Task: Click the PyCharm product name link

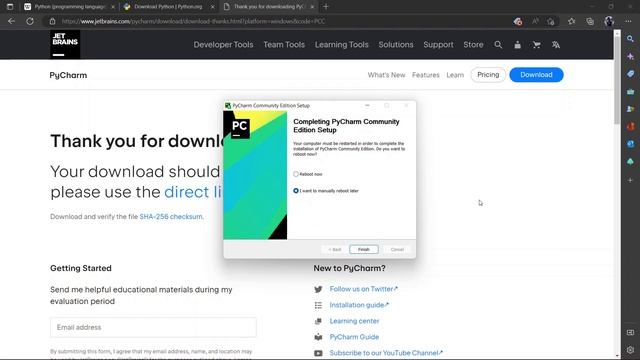Action: [x=68, y=75]
